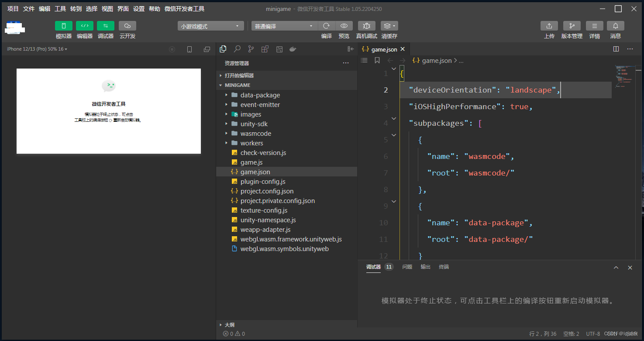Viewport: 644px width, 341px height.
Task: Open the 详情 details panel
Action: coord(595,26)
